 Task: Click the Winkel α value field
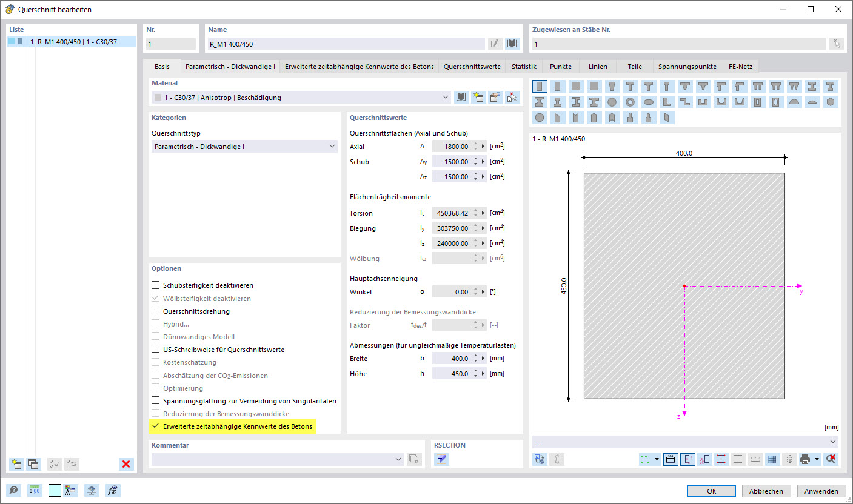click(452, 292)
